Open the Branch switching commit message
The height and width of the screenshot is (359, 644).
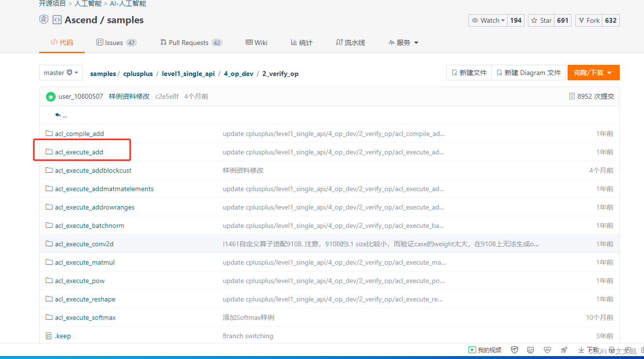click(x=248, y=336)
